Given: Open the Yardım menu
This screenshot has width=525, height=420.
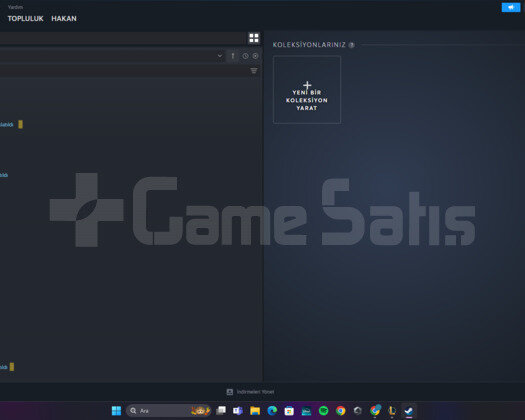Looking at the screenshot, I should (15, 7).
